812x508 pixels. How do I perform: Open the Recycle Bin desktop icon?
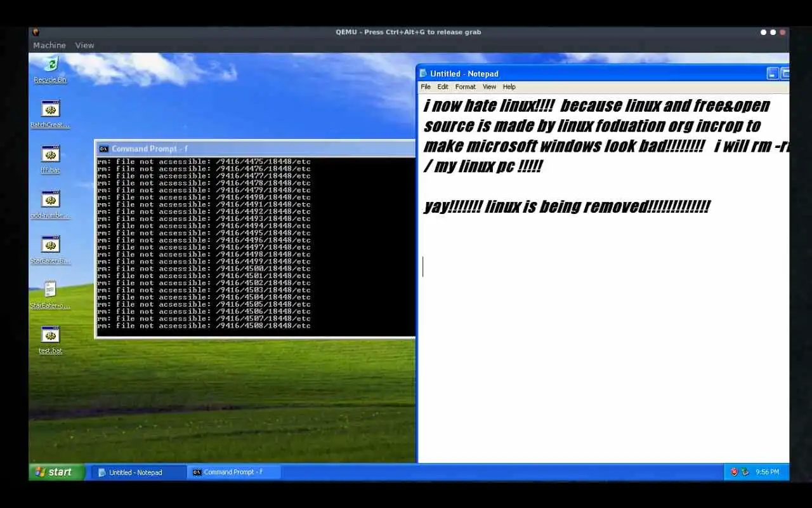(50, 70)
